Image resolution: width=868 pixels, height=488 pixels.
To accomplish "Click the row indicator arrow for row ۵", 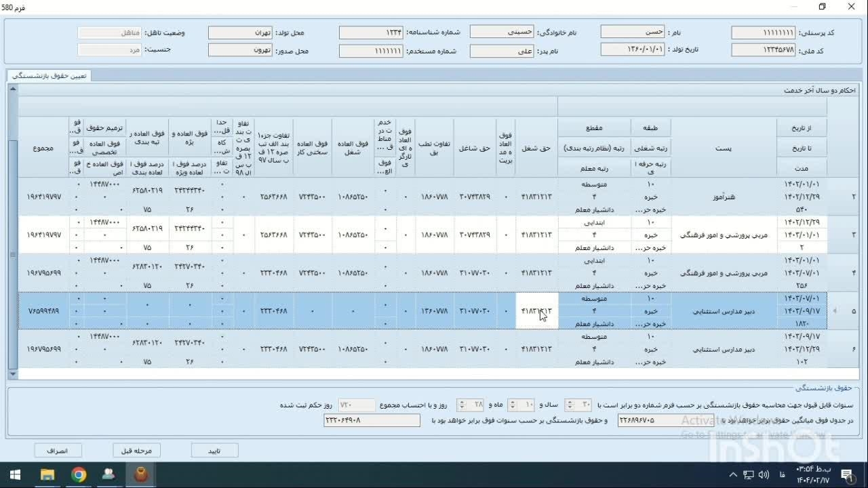I will coord(835,311).
